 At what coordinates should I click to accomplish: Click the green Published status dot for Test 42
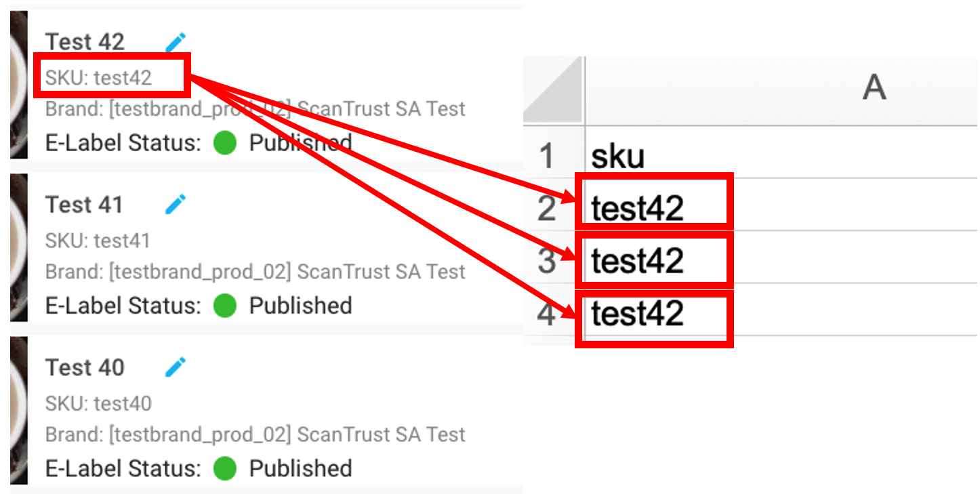[x=224, y=144]
